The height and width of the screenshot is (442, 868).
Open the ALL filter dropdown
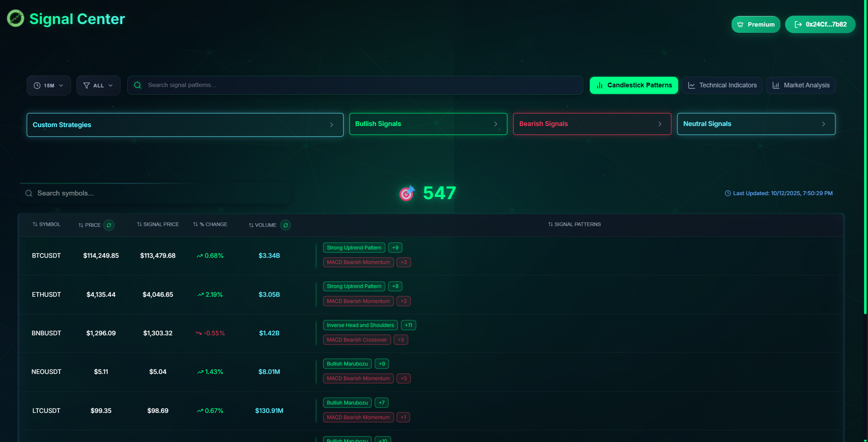(98, 85)
